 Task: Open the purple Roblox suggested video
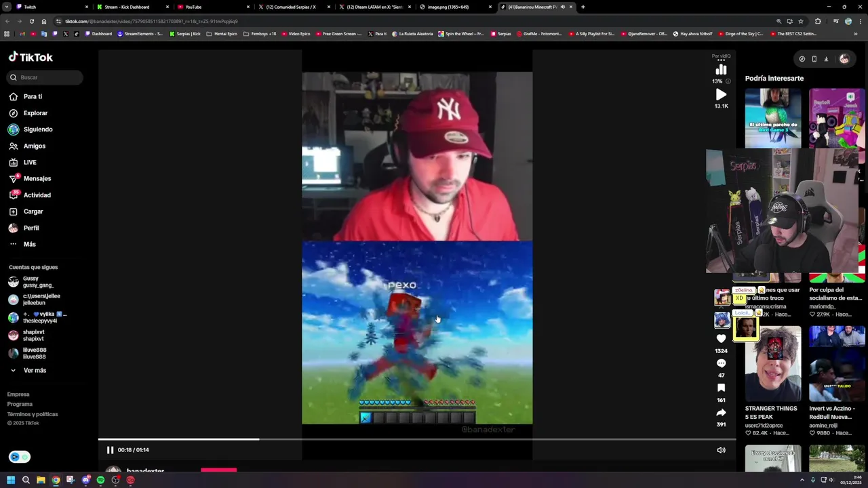[837, 119]
